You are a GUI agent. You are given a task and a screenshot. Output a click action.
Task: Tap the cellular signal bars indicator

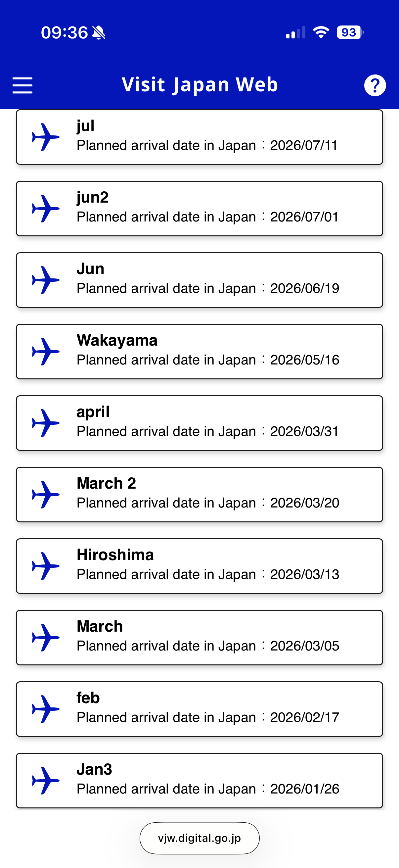pyautogui.click(x=296, y=32)
